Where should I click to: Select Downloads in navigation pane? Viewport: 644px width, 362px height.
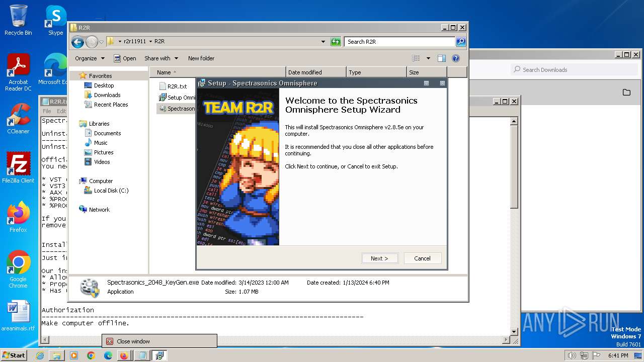107,95
